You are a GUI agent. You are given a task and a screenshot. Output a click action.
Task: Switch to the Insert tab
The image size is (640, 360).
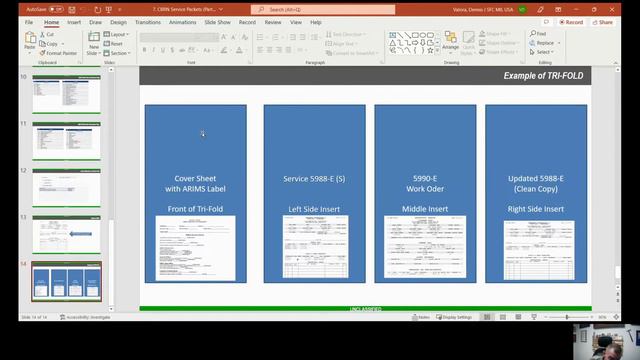point(74,22)
